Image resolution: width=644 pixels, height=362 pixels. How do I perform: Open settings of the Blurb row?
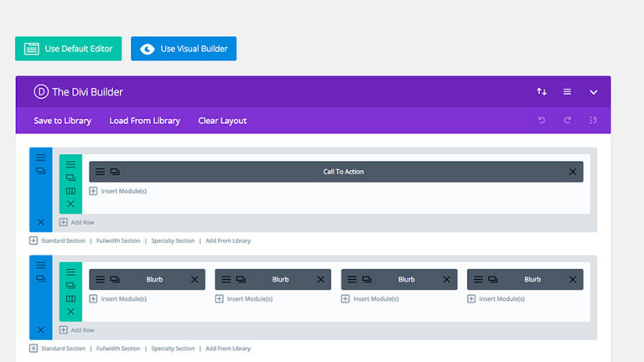70,271
